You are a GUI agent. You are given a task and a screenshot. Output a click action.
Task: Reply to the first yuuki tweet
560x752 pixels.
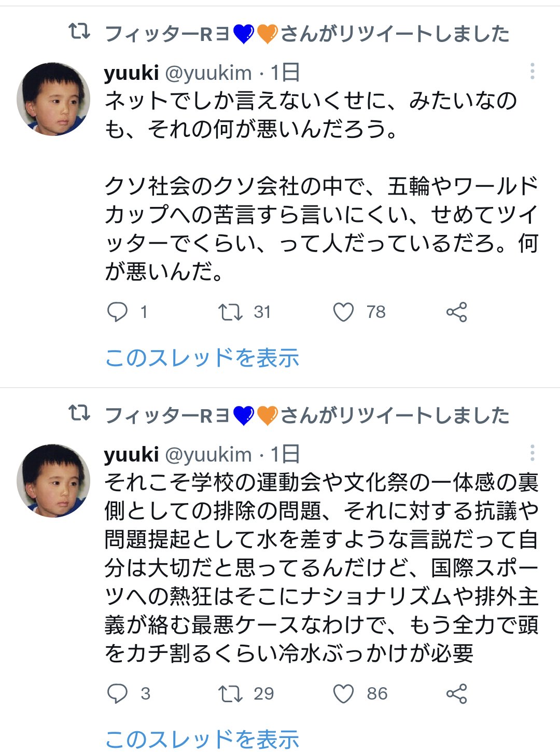[x=117, y=312]
